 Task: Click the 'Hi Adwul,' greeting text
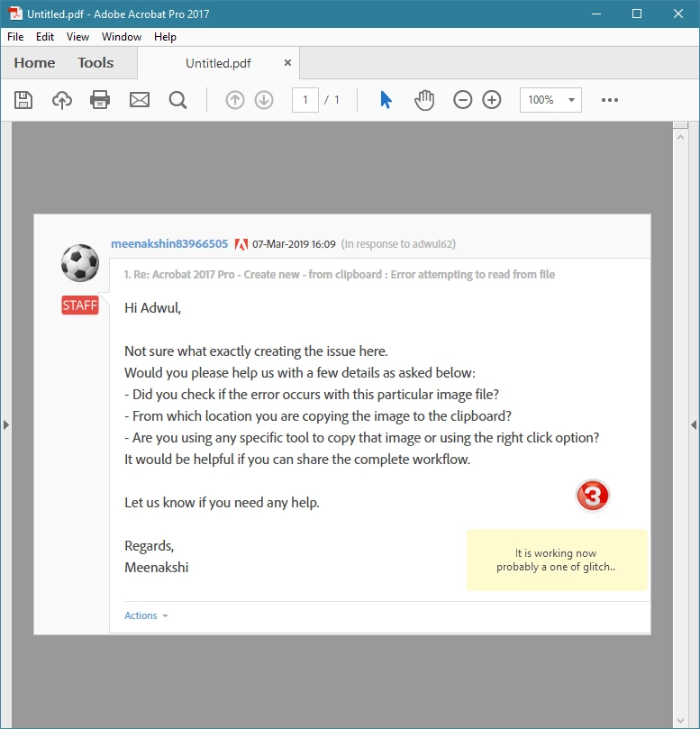point(152,308)
